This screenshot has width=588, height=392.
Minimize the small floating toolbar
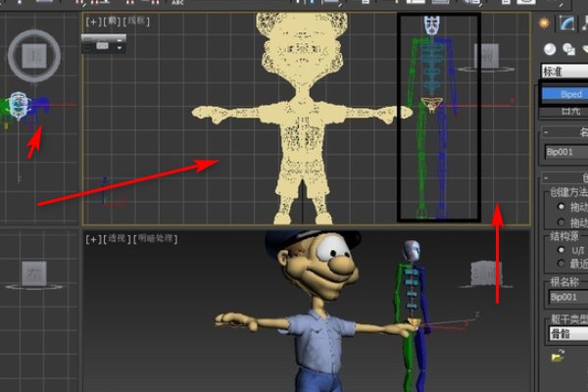120,40
